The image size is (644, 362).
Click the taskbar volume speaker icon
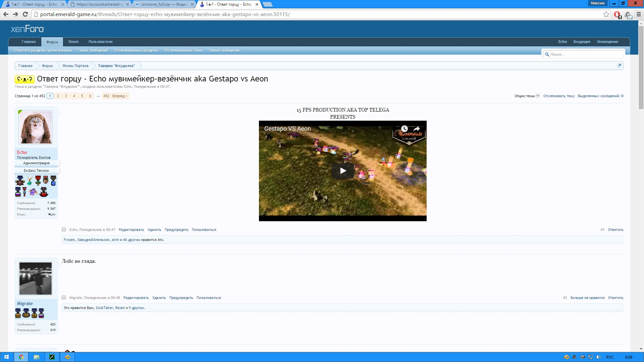599,357
